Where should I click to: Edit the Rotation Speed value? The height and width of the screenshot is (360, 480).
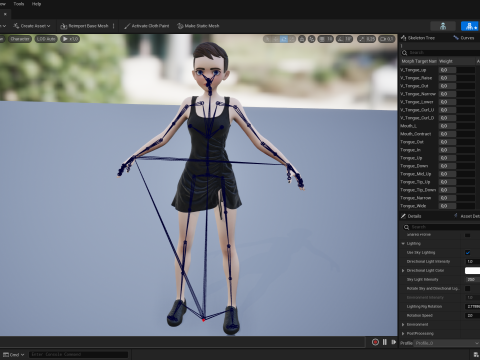pos(472,316)
